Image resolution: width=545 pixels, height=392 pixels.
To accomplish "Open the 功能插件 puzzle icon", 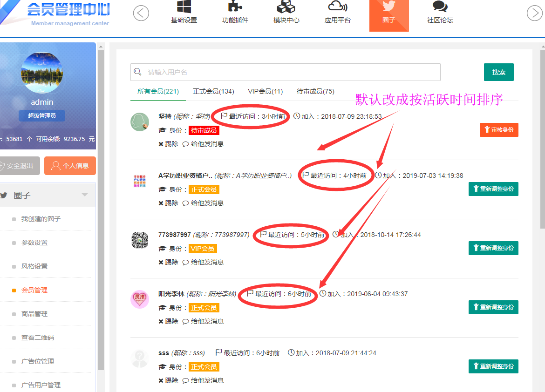I will [235, 7].
